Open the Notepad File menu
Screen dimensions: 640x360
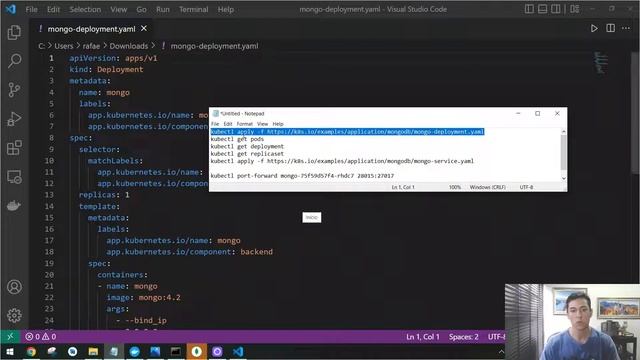pyautogui.click(x=215, y=124)
